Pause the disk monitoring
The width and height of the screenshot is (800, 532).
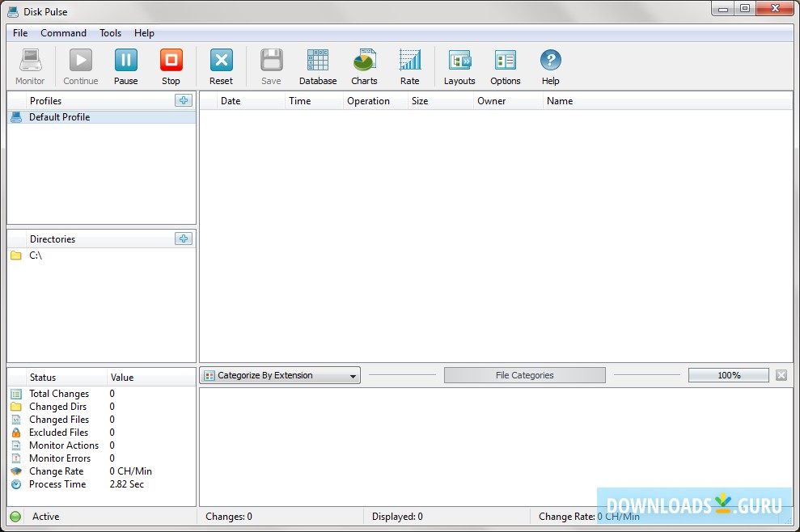point(125,66)
